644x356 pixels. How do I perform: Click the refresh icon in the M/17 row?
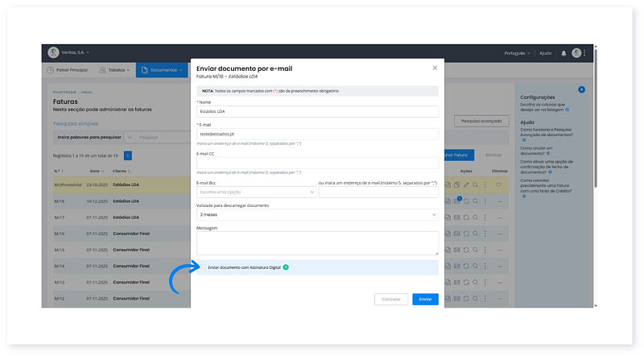click(466, 217)
